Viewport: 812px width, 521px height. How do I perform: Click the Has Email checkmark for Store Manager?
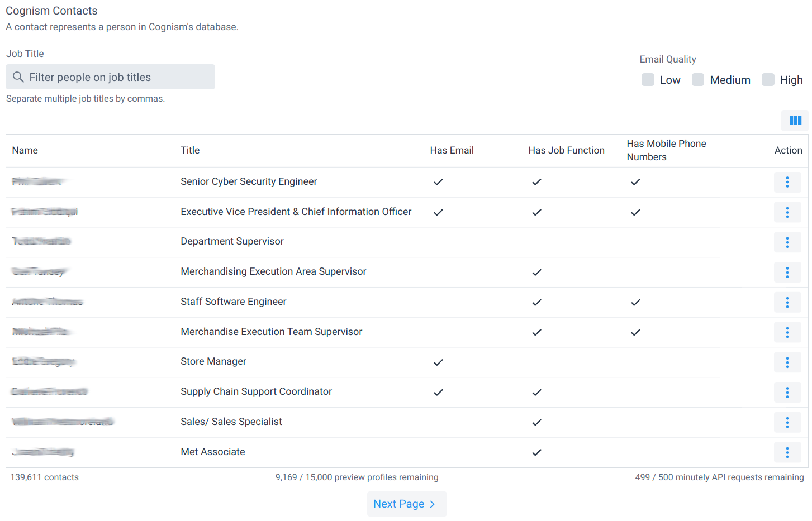pyautogui.click(x=438, y=362)
